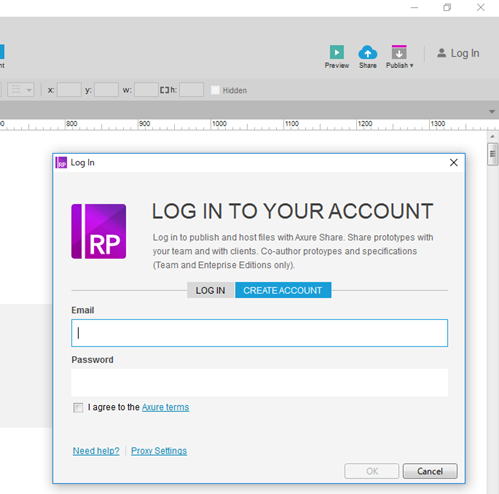Viewport: 499px width, 494px height.
Task: Click the scrollbar up arrow
Action: tap(492, 136)
